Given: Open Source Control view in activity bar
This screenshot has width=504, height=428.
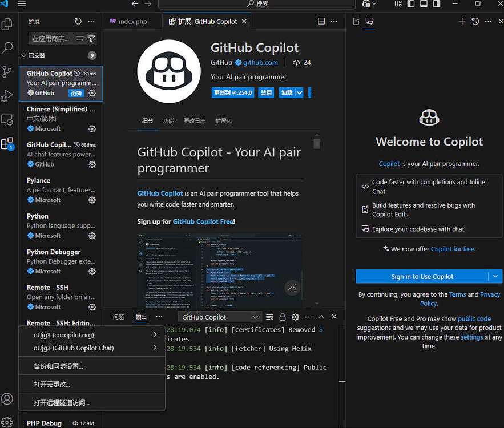Looking at the screenshot, I should (x=7, y=72).
